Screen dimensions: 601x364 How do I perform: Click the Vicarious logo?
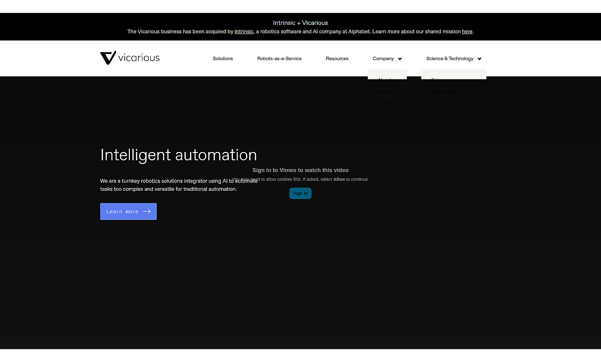pos(130,58)
